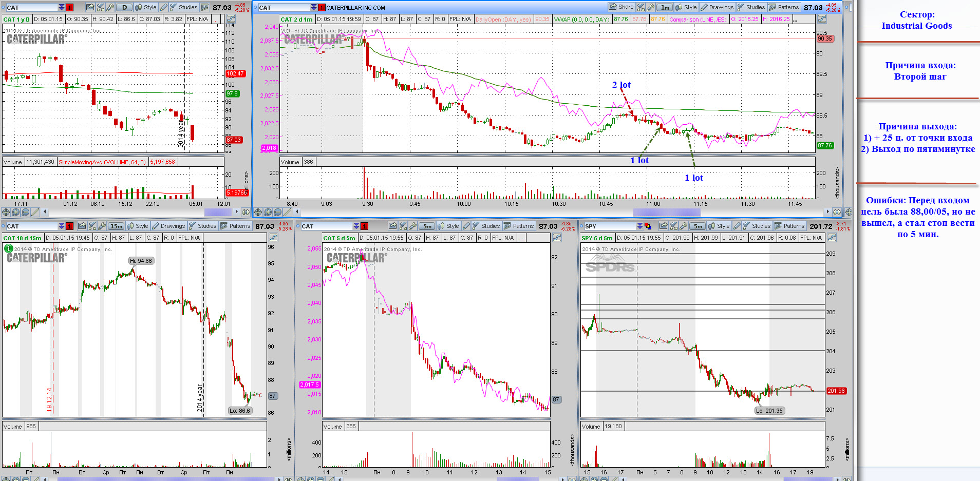Click the Share button on the 1m CAT chart
This screenshot has height=481, width=980.
621,7
